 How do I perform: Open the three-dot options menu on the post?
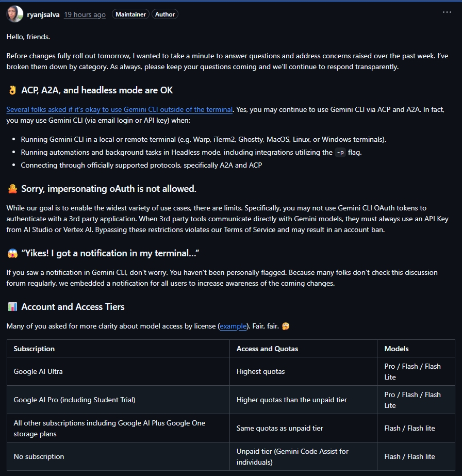447,12
